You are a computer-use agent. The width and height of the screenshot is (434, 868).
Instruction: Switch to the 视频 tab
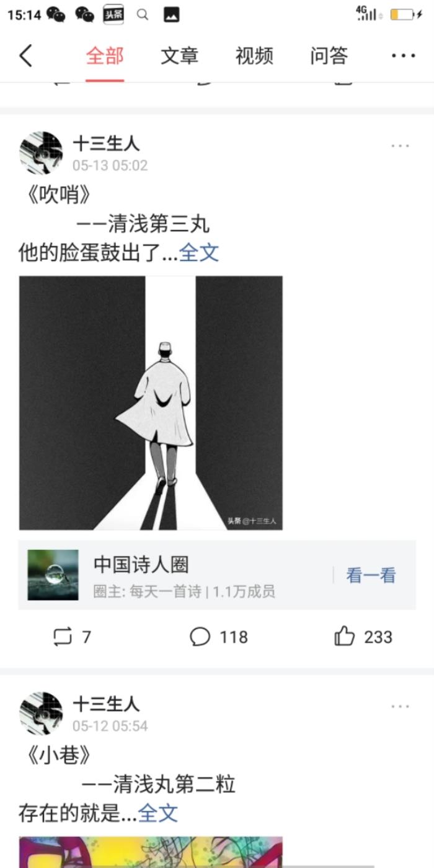coord(254,56)
